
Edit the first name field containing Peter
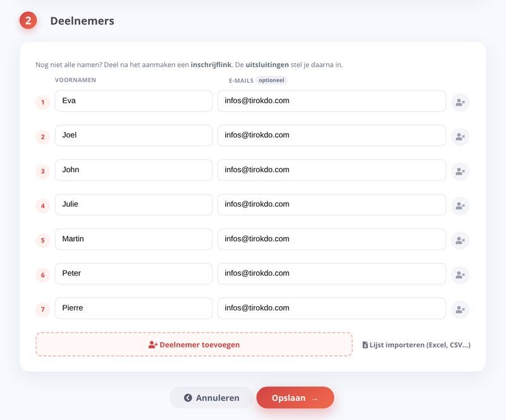coord(133,274)
